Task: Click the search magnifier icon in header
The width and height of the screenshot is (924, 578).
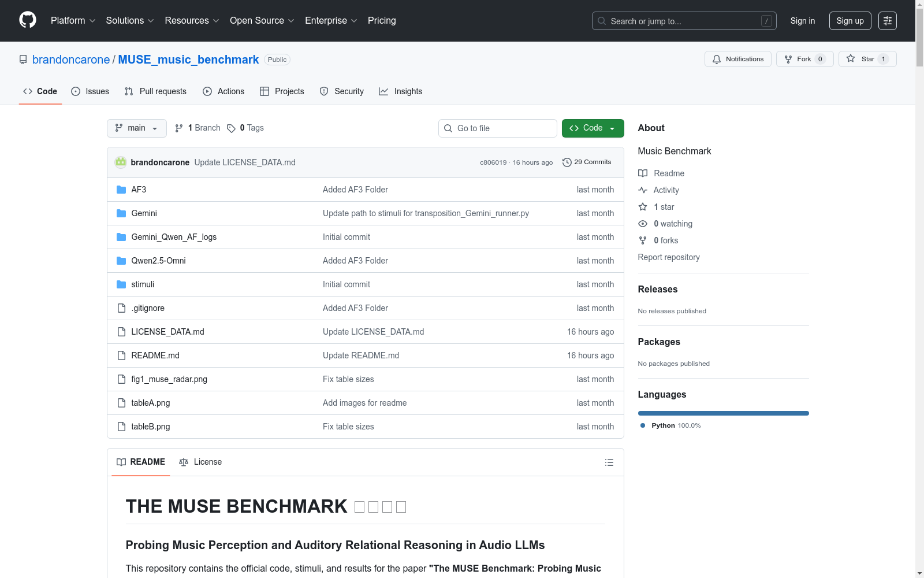Action: point(602,21)
